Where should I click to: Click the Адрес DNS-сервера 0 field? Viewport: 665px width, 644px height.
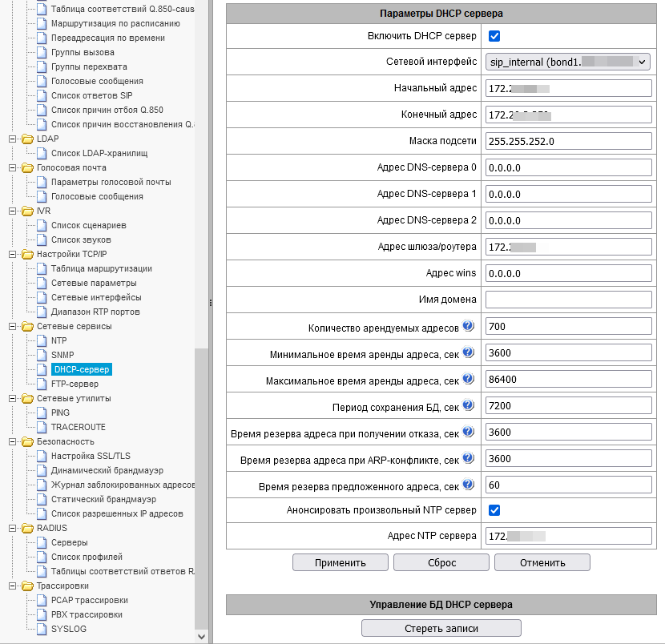coord(568,167)
